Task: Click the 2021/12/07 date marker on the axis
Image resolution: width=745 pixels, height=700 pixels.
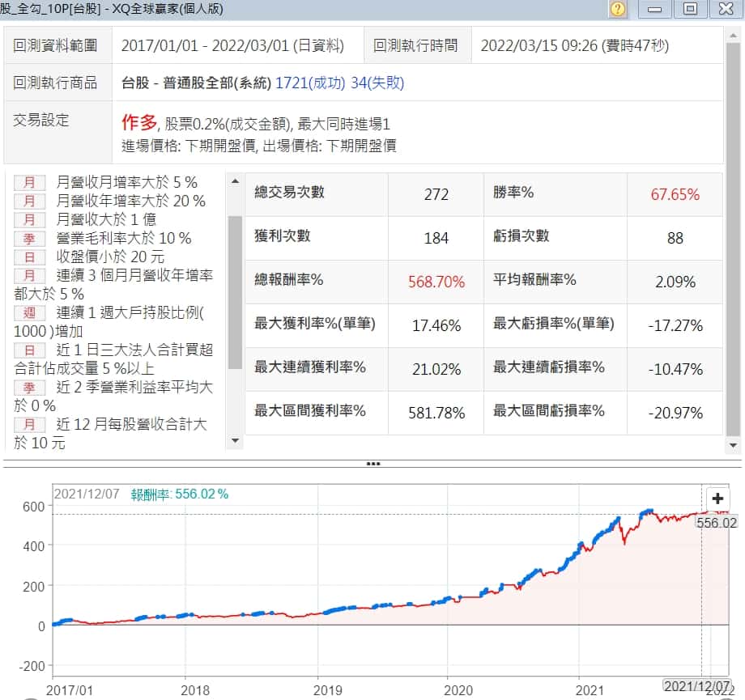Action: click(693, 685)
